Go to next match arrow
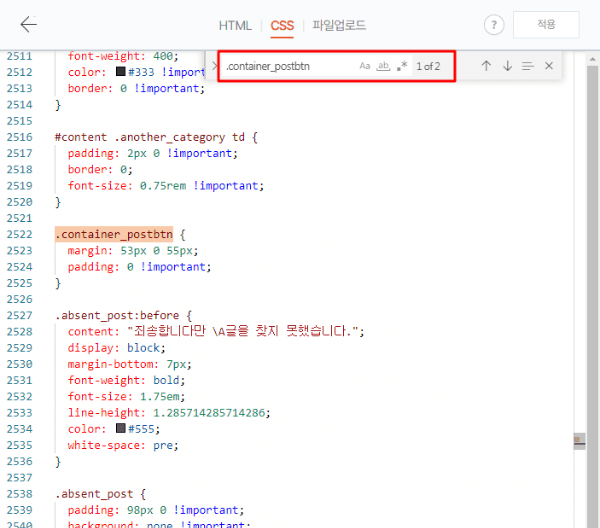Viewport: 600px width, 528px height. tap(507, 66)
